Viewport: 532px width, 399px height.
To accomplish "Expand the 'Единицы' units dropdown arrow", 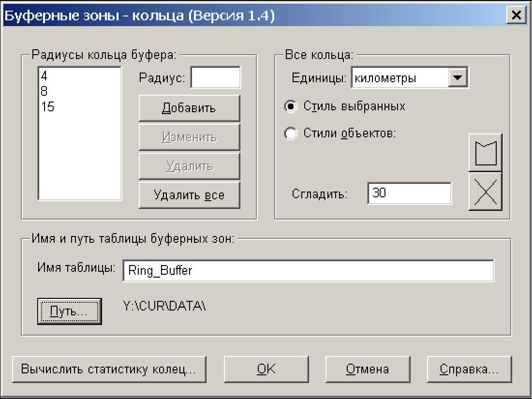I will click(458, 78).
